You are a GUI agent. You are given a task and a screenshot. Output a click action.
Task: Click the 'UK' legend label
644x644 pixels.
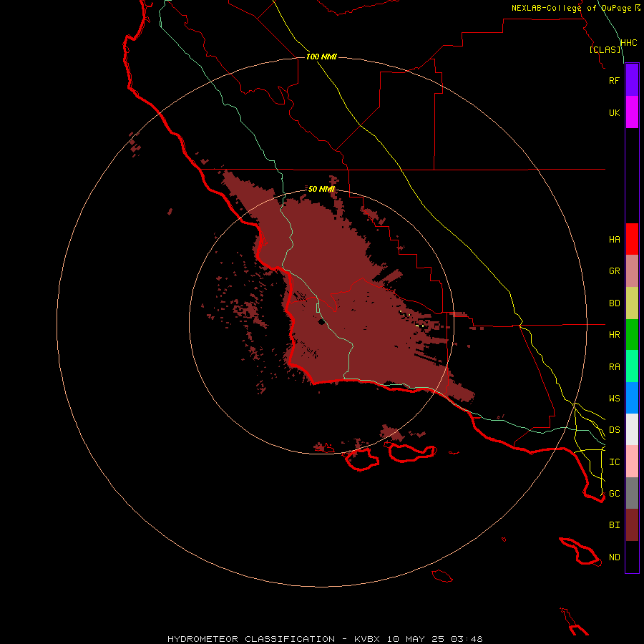[614, 112]
